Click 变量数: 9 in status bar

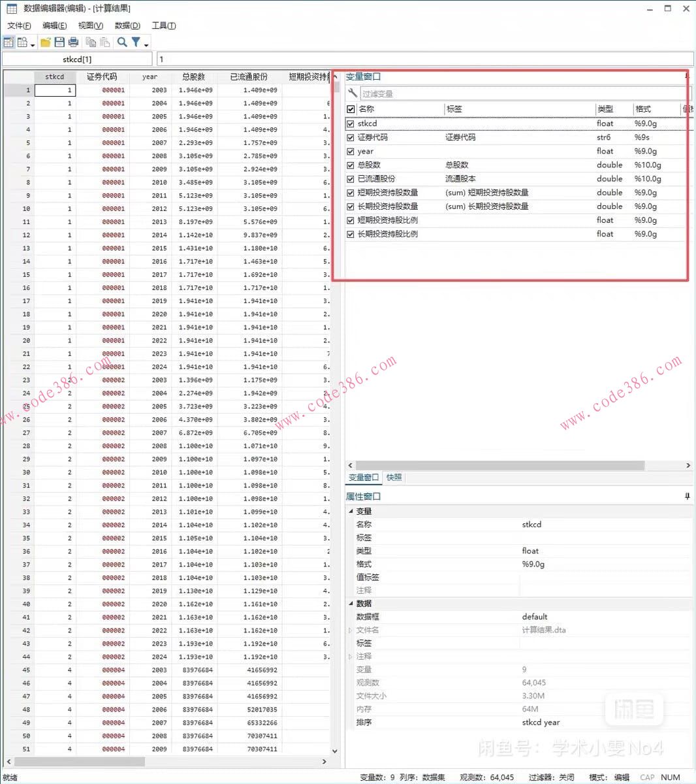[377, 777]
